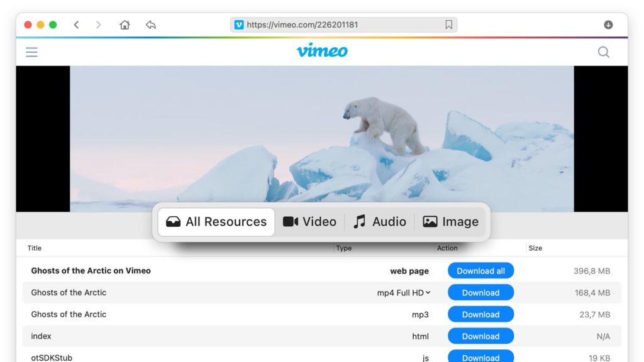Download the otSDKStub js file
The image size is (644, 362).
tap(480, 356)
